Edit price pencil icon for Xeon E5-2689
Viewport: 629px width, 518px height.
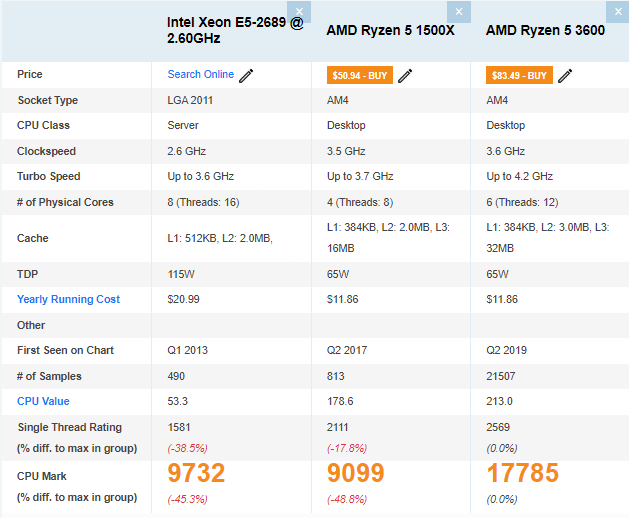[246, 75]
